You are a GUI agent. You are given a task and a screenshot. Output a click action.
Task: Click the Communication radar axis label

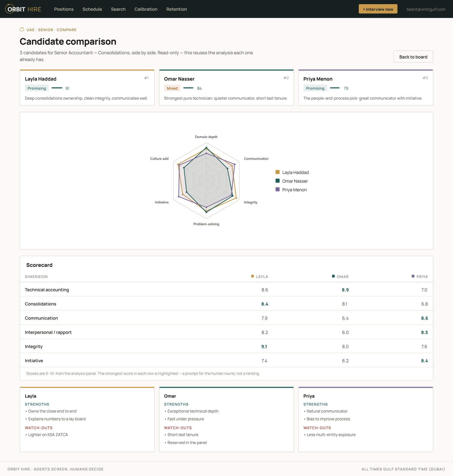tap(256, 159)
